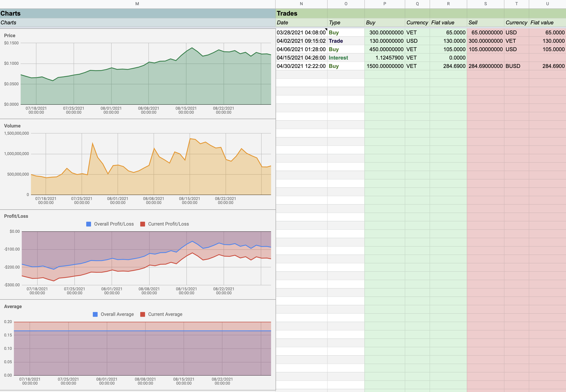This screenshot has width=566, height=392.
Task: Click the Price chart title
Action: tap(10, 36)
